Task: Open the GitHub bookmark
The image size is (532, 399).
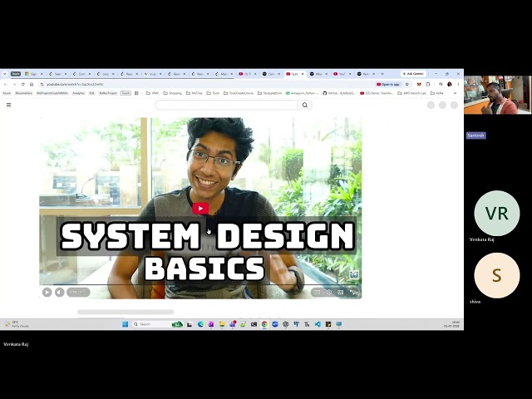Action: pyautogui.click(x=339, y=93)
